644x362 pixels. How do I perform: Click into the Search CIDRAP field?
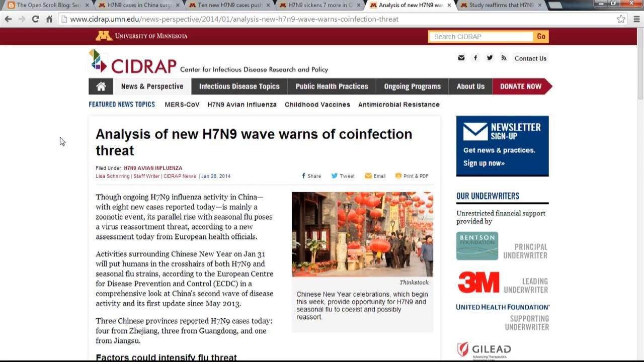(480, 37)
